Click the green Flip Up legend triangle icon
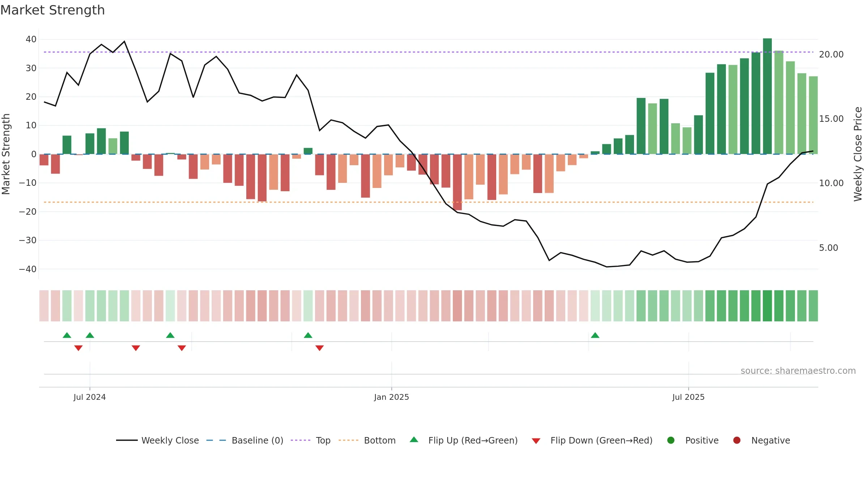The width and height of the screenshot is (868, 488). 414,440
